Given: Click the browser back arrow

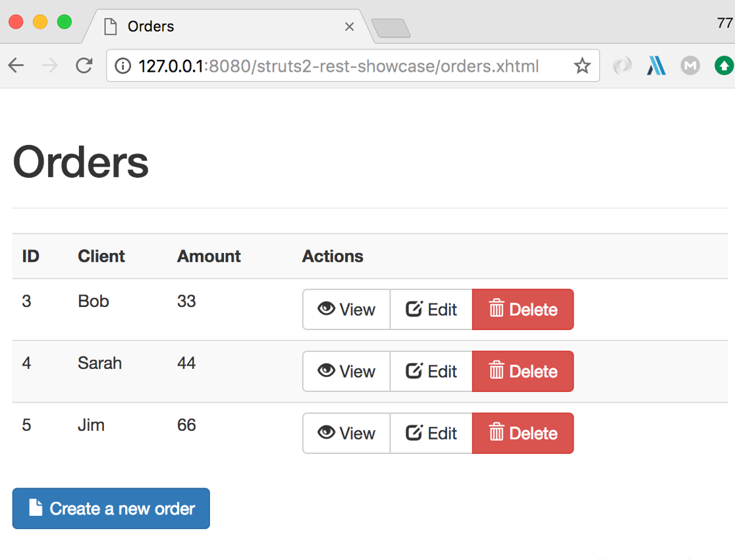Looking at the screenshot, I should [x=16, y=66].
